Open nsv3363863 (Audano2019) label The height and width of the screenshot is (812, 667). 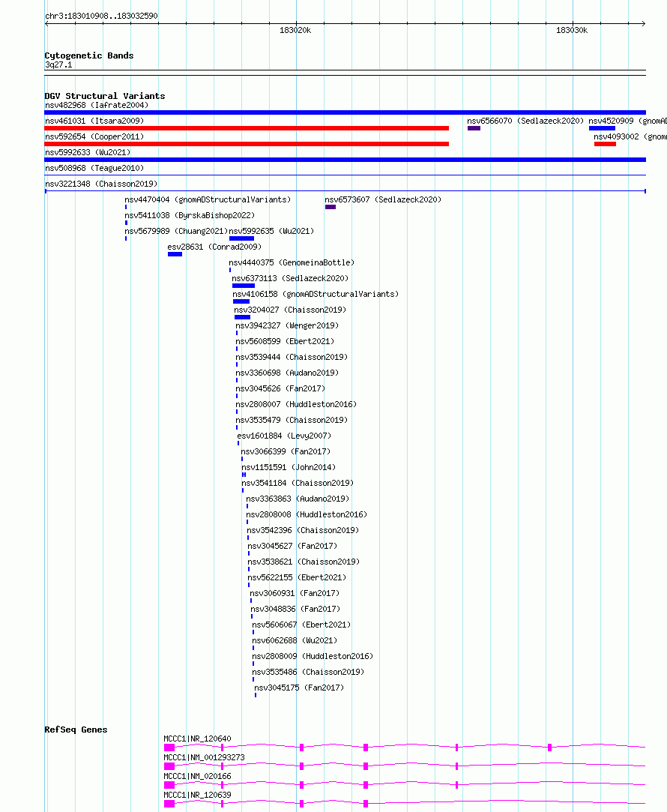tap(298, 499)
